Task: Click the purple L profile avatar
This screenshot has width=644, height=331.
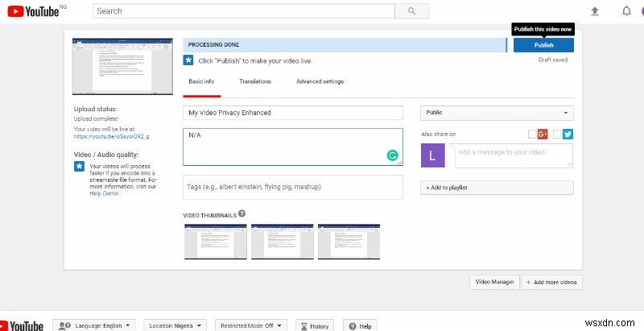Action: (x=432, y=155)
